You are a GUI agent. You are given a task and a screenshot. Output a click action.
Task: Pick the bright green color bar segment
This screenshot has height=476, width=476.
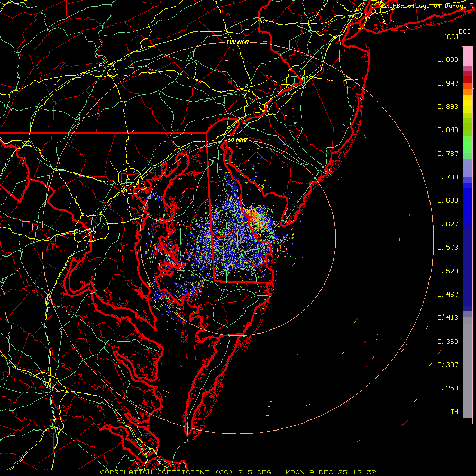coord(467,144)
